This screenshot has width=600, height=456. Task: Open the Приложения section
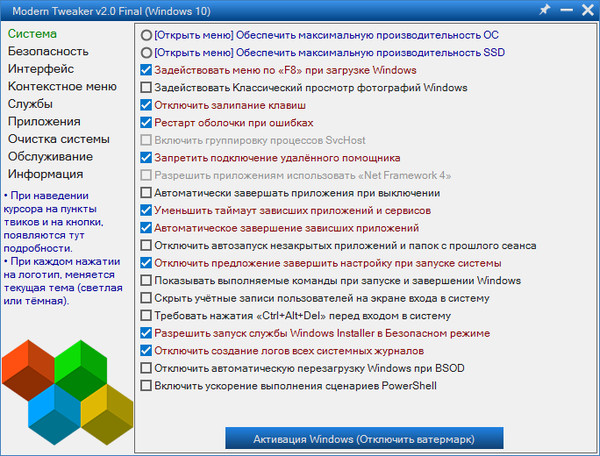[44, 122]
